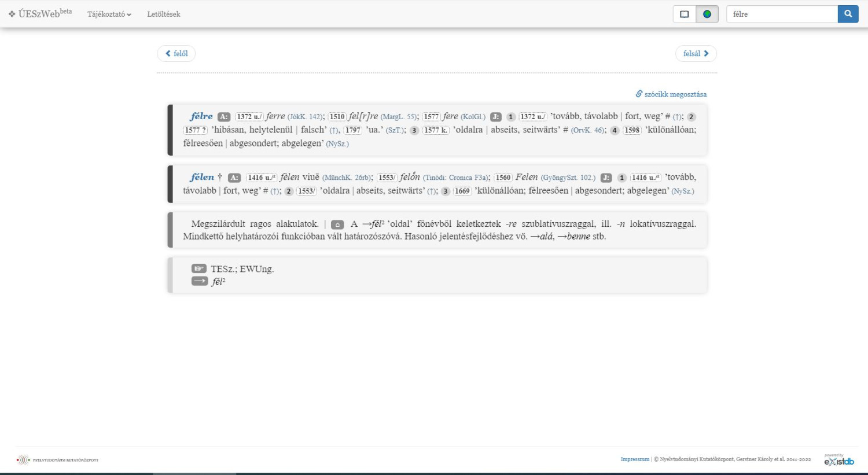Click the literature icon beside TESz.; EWUng.
Screen dimensions: 868x475
(x=199, y=268)
